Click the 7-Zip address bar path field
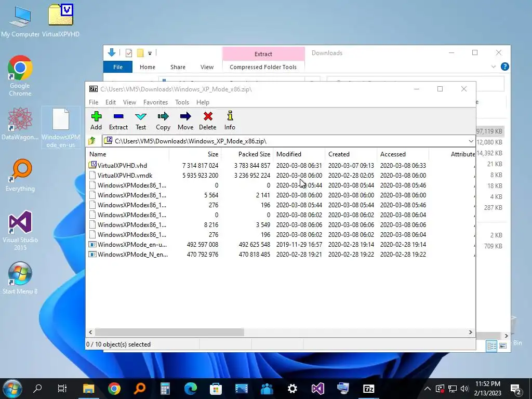This screenshot has height=399, width=532. [285, 141]
